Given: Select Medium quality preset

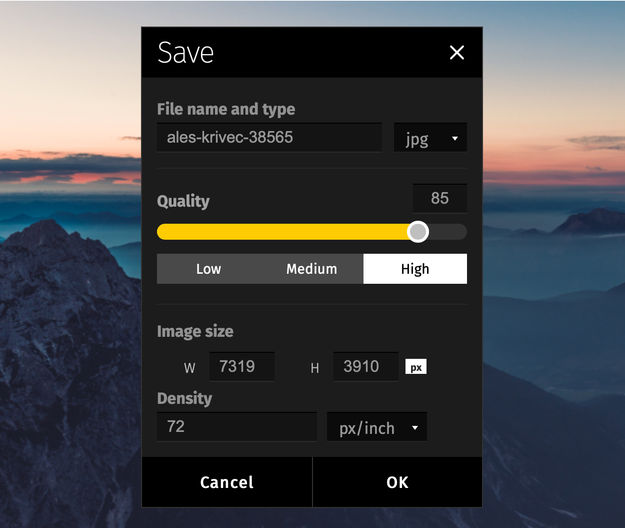Looking at the screenshot, I should (x=312, y=269).
